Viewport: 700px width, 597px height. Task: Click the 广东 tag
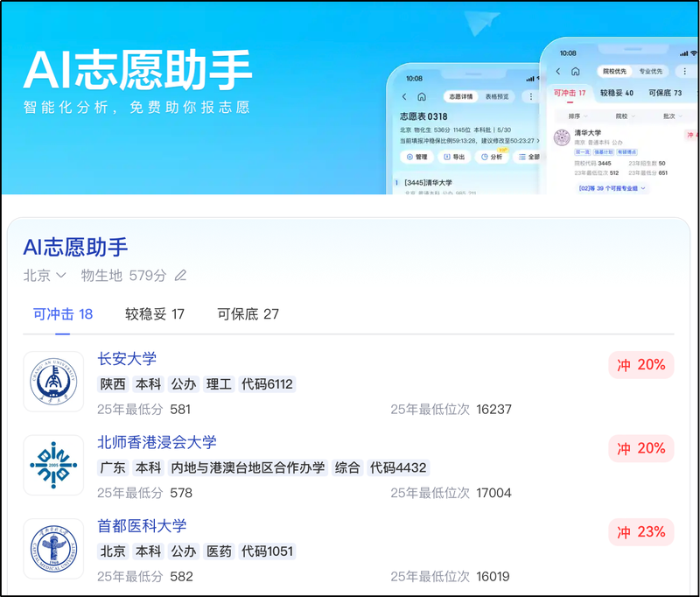pos(113,467)
